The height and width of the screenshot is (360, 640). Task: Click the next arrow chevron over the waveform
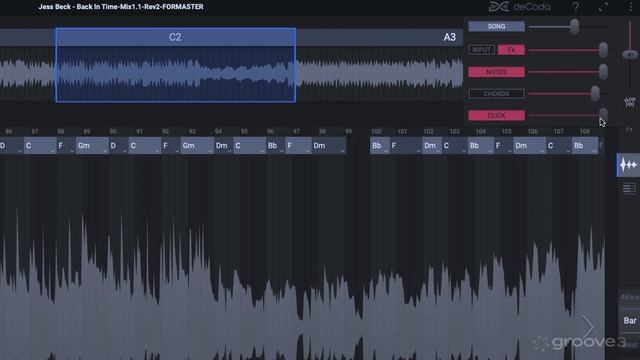click(x=588, y=327)
